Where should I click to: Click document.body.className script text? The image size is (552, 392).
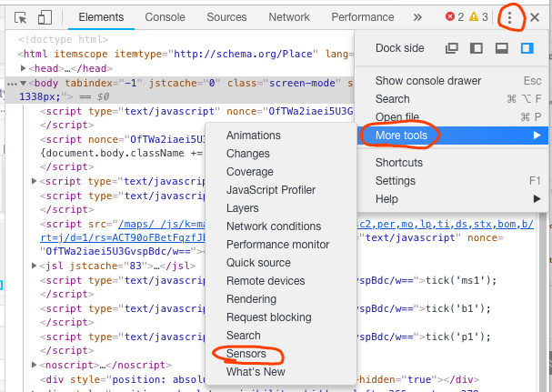121,153
